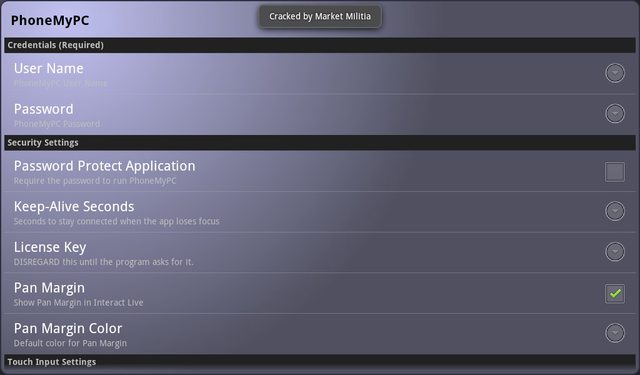640x375 pixels.
Task: Open the User Name dropdown arrow
Action: coord(615,73)
